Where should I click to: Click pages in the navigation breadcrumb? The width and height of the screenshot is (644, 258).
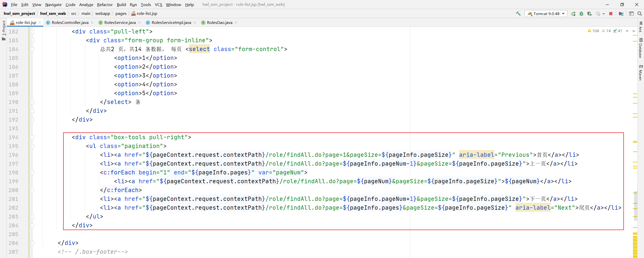pos(121,14)
